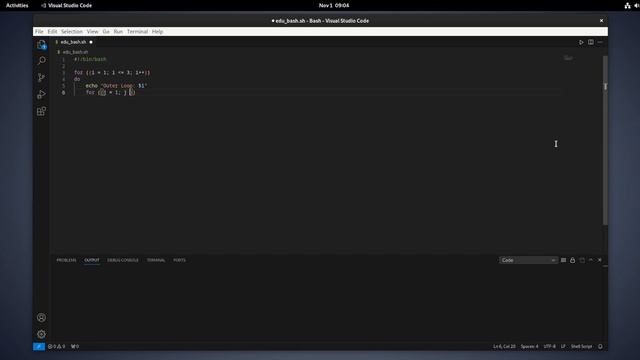The width and height of the screenshot is (640, 360).
Task: Switch to the Ports panel tab
Action: coord(179,260)
